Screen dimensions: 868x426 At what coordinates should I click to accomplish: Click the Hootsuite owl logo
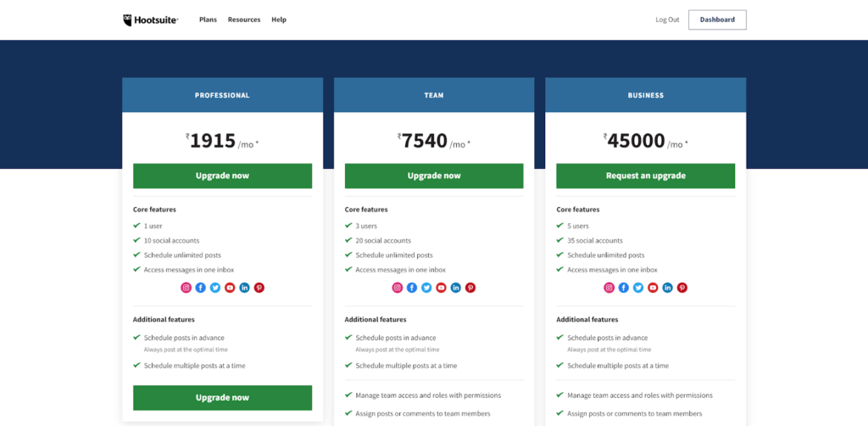[150, 20]
